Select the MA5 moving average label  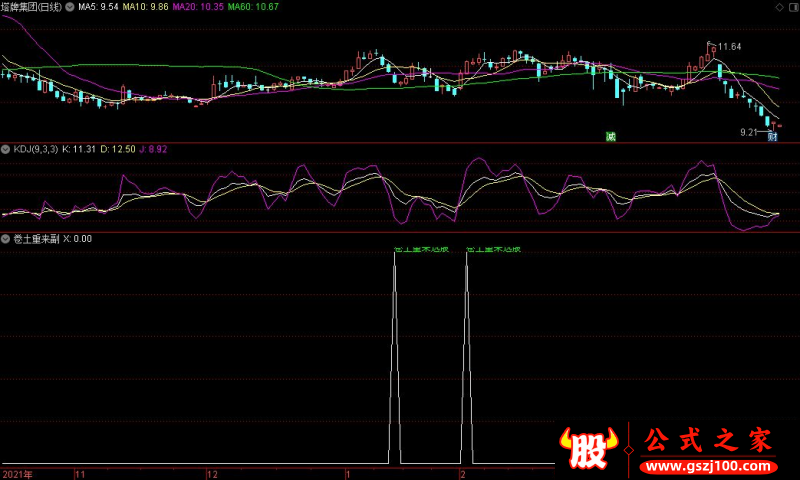point(98,7)
